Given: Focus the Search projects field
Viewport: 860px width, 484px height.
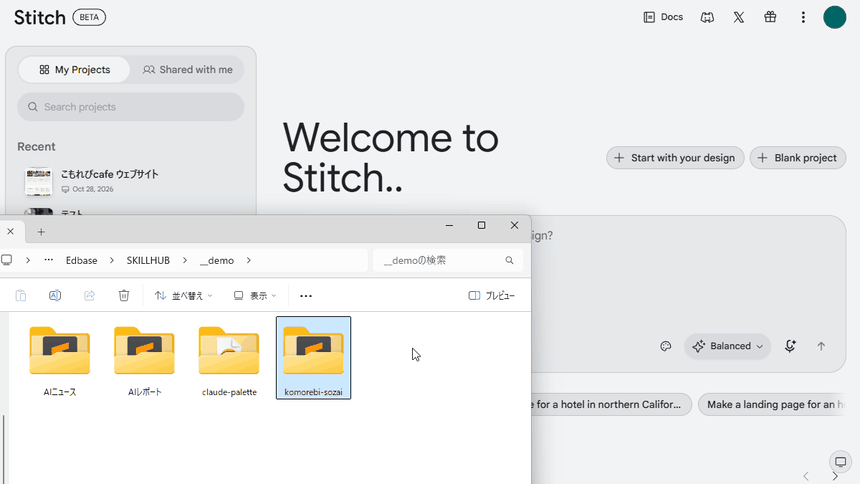Looking at the screenshot, I should click(131, 107).
